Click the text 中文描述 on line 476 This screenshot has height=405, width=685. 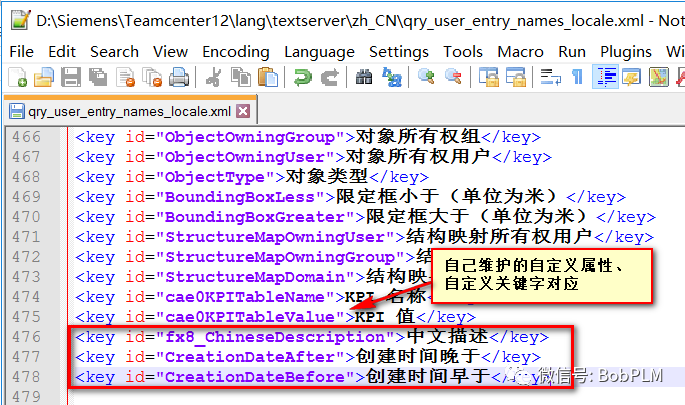tap(447, 337)
